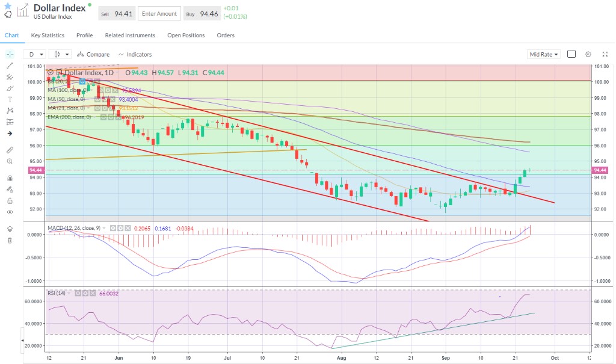Screen dimensions: 616x364
Task: Click the 94.44 current price label on right axis
Action: pos(600,170)
